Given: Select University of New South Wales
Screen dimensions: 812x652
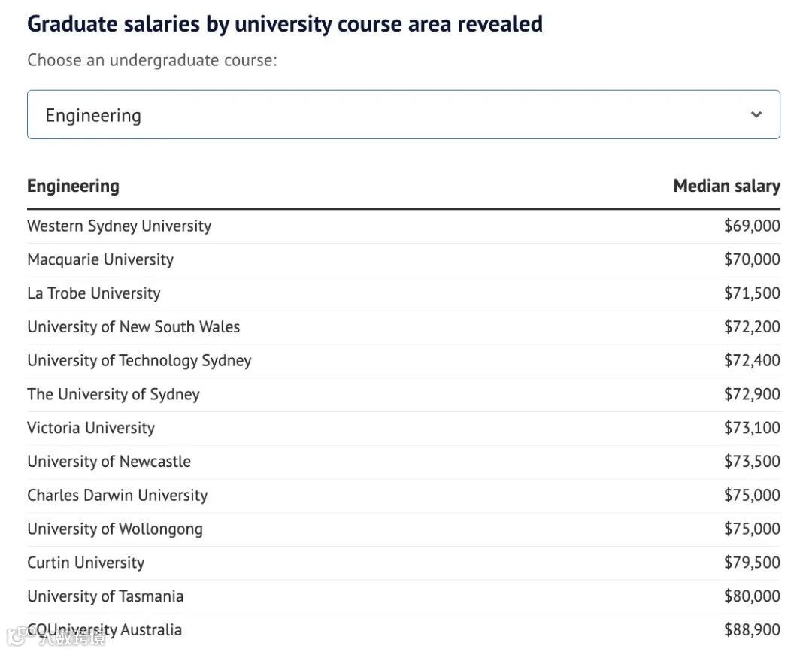Looking at the screenshot, I should (x=133, y=327).
